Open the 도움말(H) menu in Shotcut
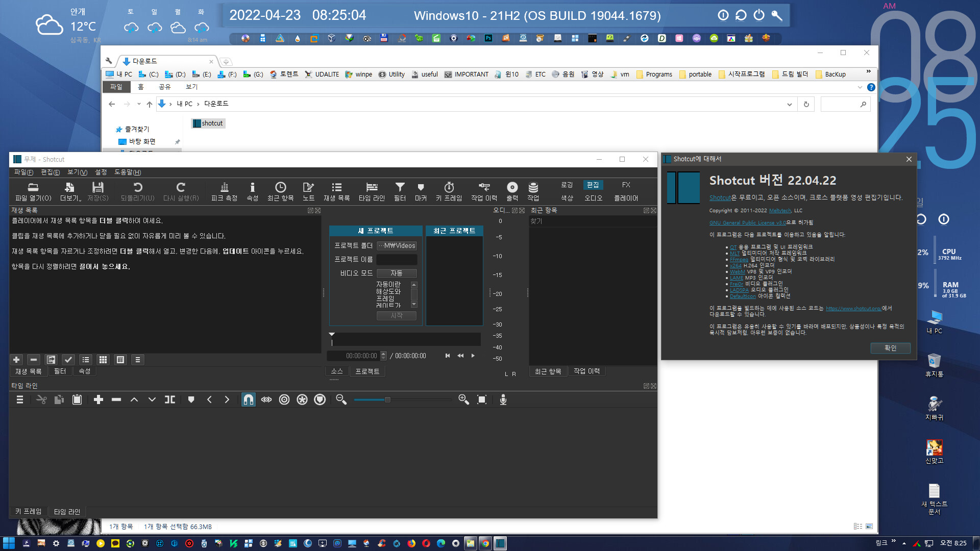Screen dimensions: 980x551 point(128,172)
